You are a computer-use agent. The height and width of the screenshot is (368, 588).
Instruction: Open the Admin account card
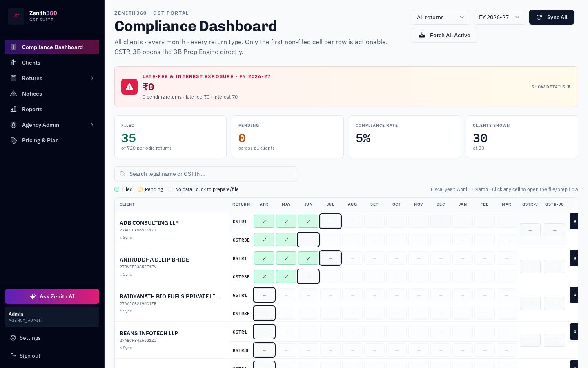pos(52,317)
